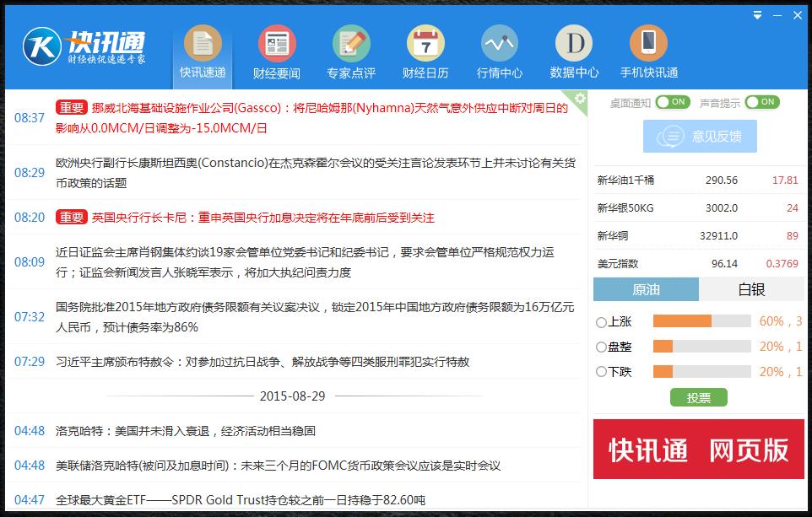The height and width of the screenshot is (517, 812).
Task: Open the 行情中心 market quotes icon
Action: (x=500, y=43)
